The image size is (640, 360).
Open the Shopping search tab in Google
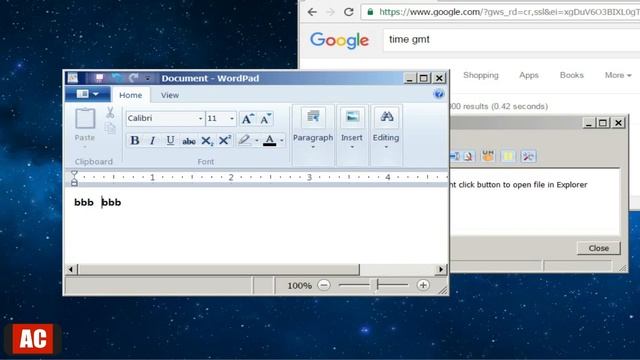pyautogui.click(x=481, y=75)
